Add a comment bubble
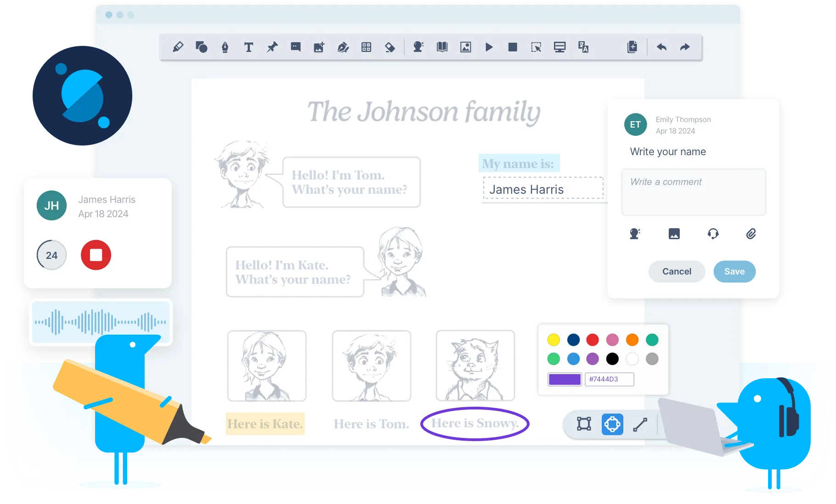 tap(296, 47)
